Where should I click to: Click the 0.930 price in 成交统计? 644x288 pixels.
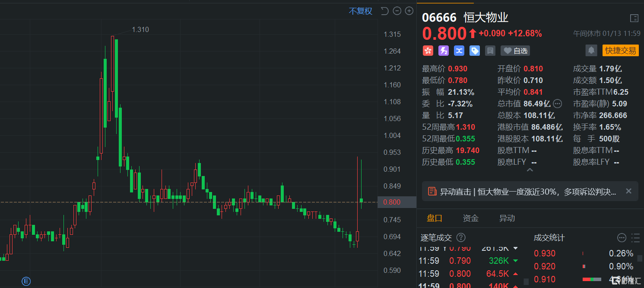point(545,253)
